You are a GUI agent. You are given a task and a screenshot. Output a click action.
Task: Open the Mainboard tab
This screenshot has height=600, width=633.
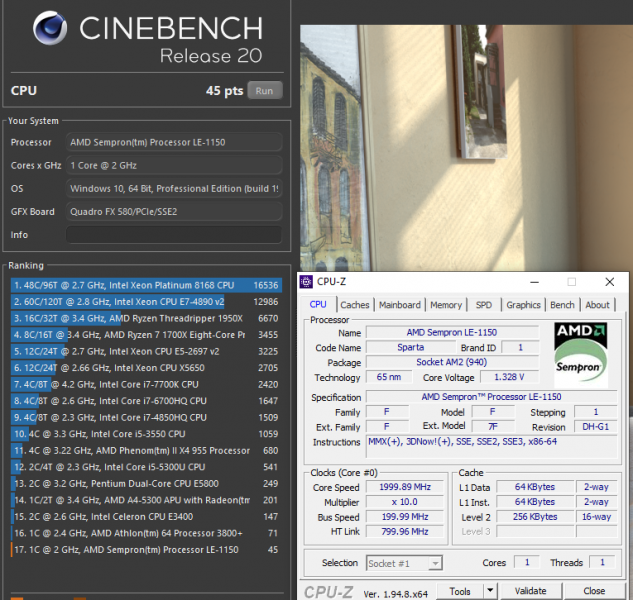(x=399, y=305)
